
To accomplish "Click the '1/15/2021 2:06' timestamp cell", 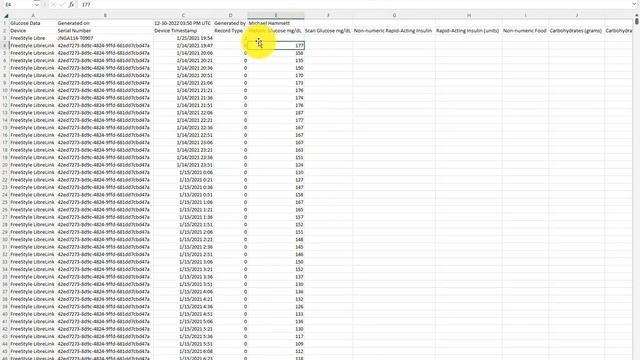I will click(x=183, y=232).
